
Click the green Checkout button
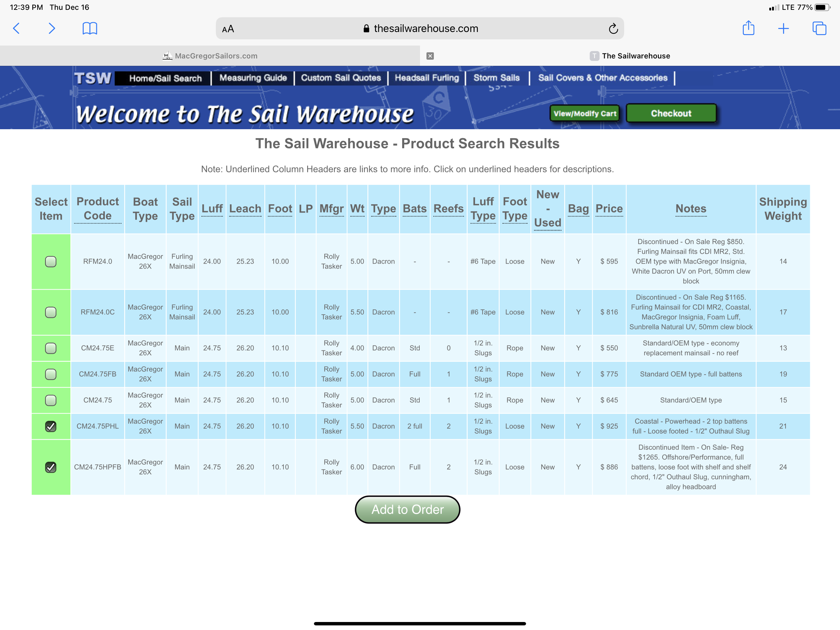(x=671, y=113)
